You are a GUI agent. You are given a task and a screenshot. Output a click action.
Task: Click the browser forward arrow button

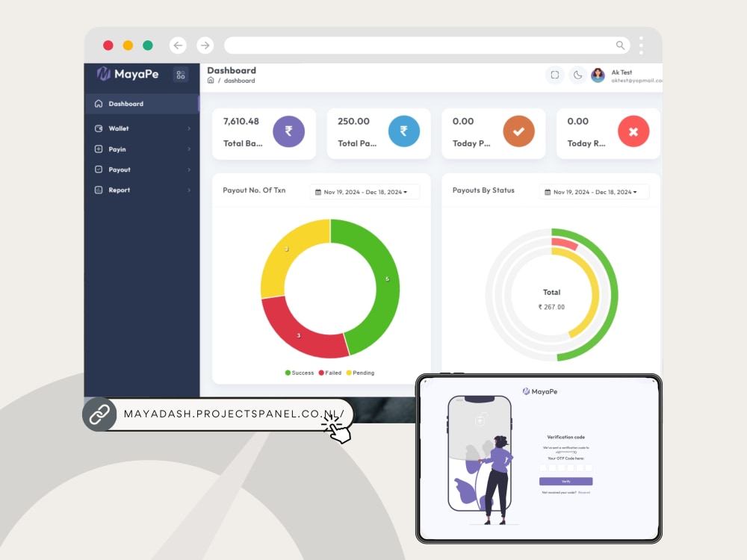pos(205,46)
